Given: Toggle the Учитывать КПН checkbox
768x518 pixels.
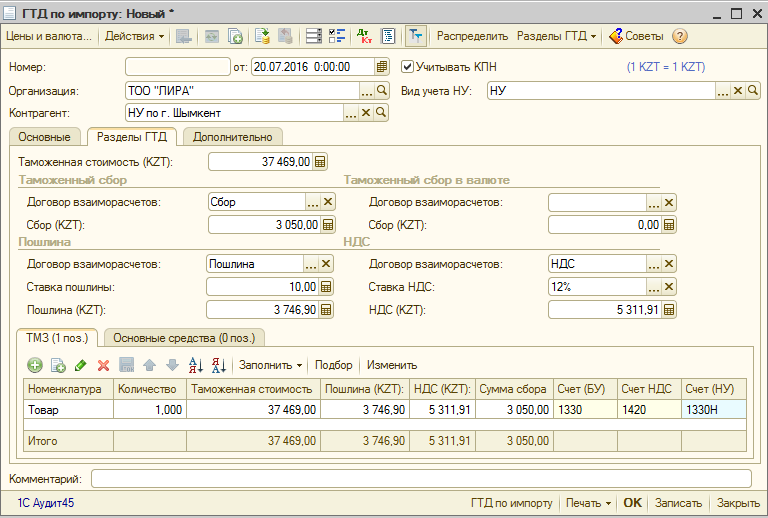Looking at the screenshot, I should tap(407, 67).
